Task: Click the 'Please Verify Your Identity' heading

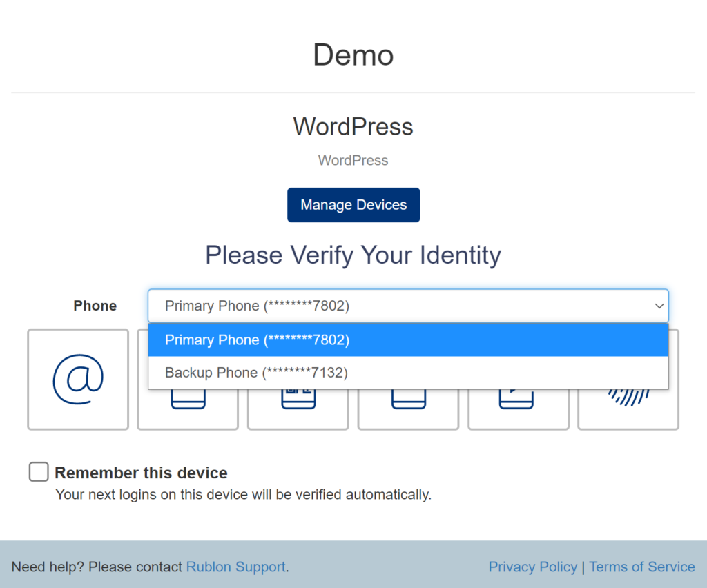Action: tap(353, 255)
